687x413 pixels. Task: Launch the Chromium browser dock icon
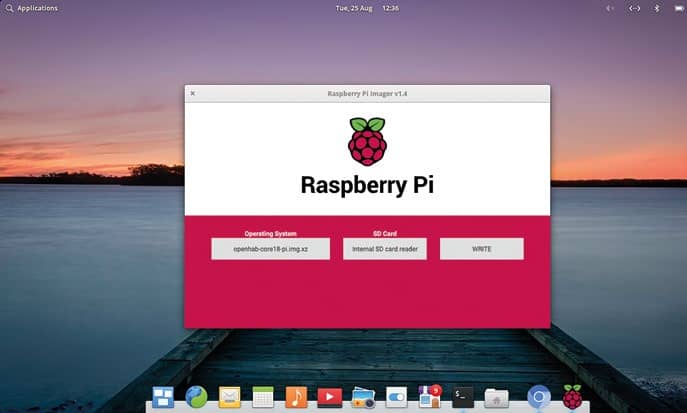coord(539,397)
